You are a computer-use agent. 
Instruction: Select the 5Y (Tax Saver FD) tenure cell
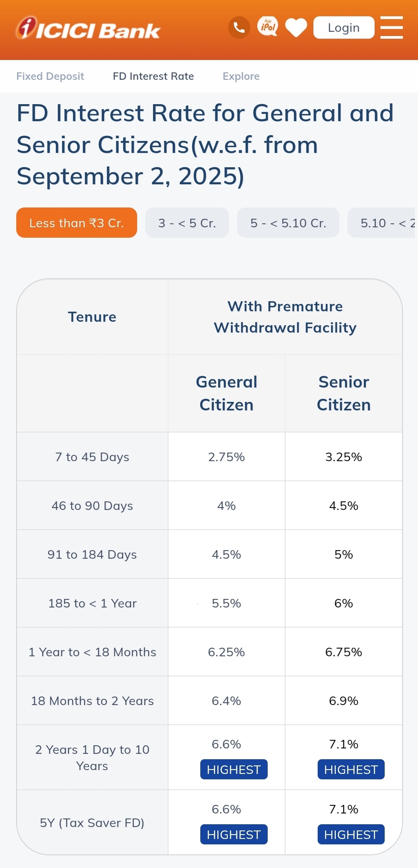coord(92,822)
